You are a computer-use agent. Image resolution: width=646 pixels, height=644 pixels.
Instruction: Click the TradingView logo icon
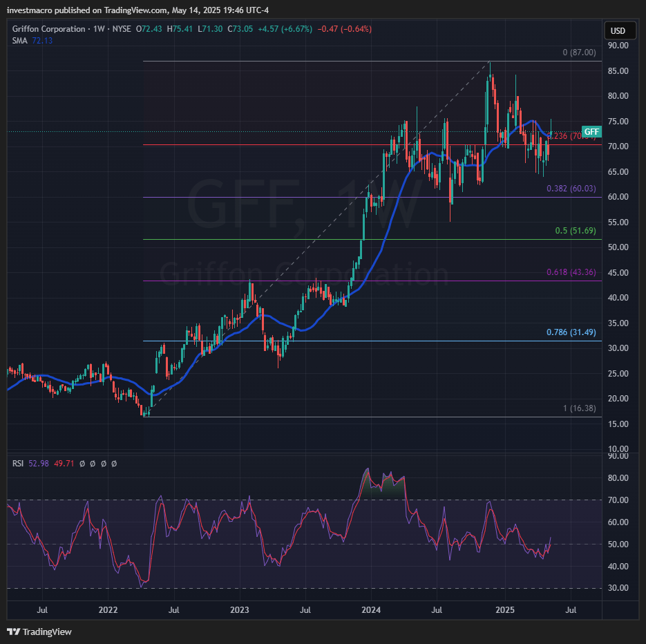pos(14,632)
